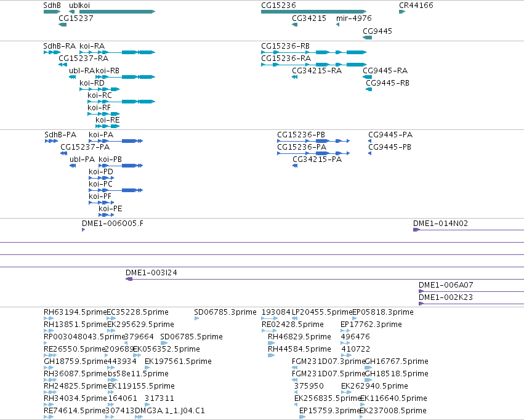Select the CG15237-PA protein label
This screenshot has height=420, width=524.
pyautogui.click(x=85, y=147)
